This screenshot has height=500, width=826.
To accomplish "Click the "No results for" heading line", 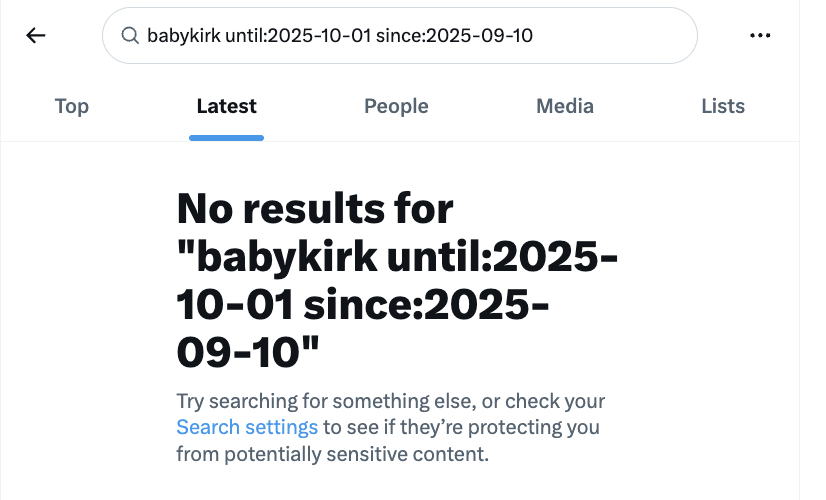I will coord(315,209).
